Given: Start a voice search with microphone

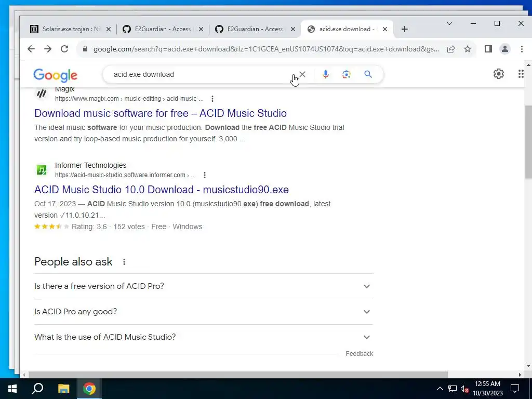Looking at the screenshot, I should tap(325, 74).
